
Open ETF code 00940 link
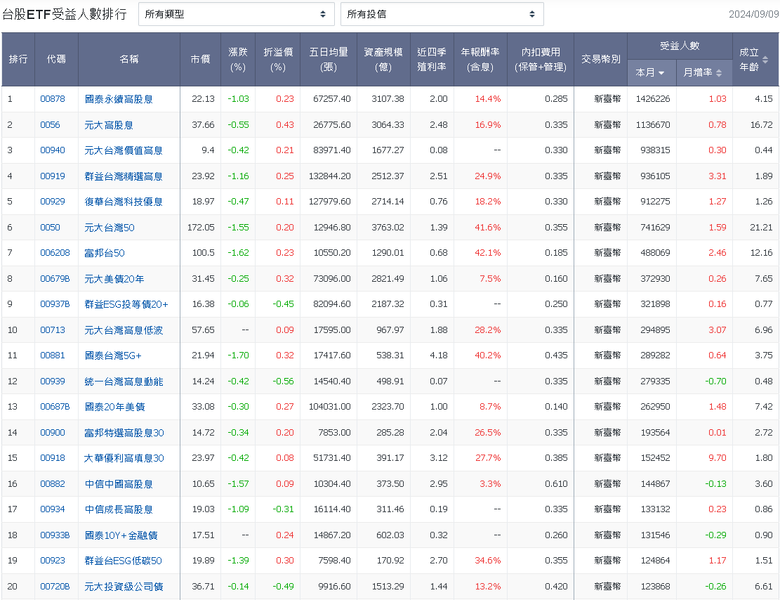click(x=52, y=150)
